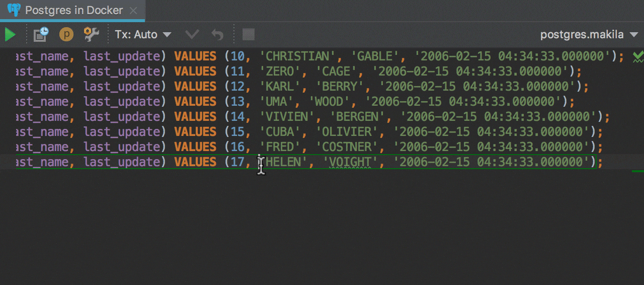
Task: Click the orange 'p' parameters icon
Action: (x=66, y=35)
